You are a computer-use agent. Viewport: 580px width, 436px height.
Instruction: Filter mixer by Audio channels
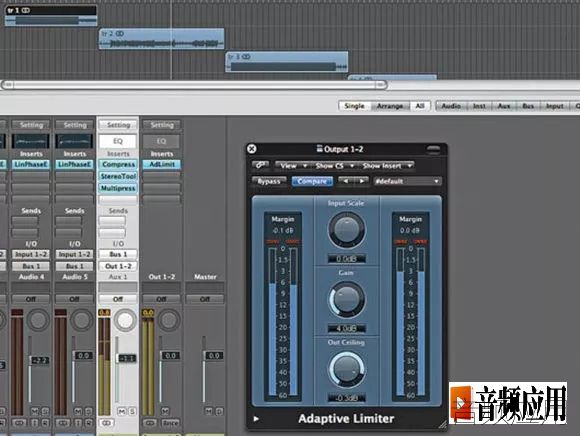click(451, 106)
